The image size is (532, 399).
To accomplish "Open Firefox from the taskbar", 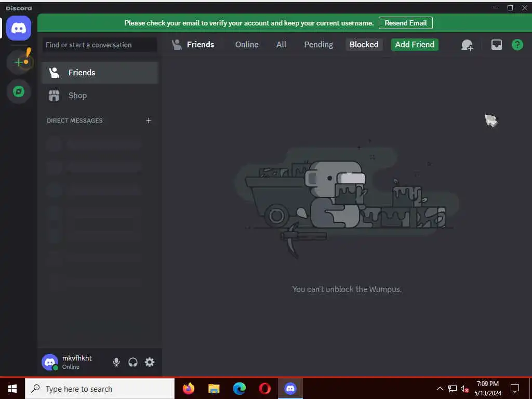I will 189,389.
